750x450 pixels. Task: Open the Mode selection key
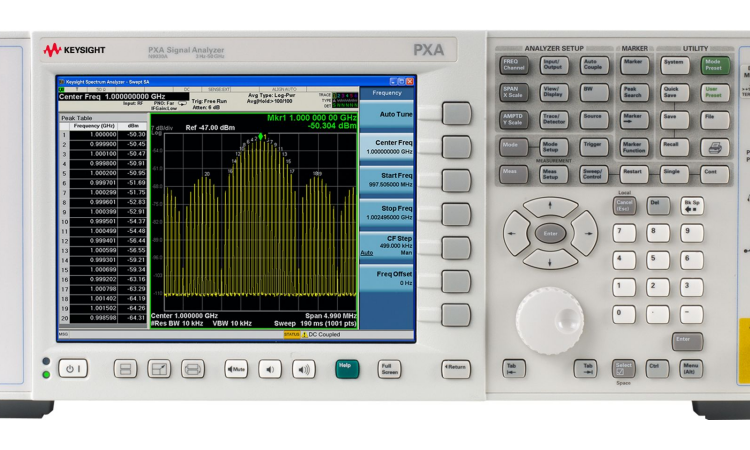pos(514,147)
